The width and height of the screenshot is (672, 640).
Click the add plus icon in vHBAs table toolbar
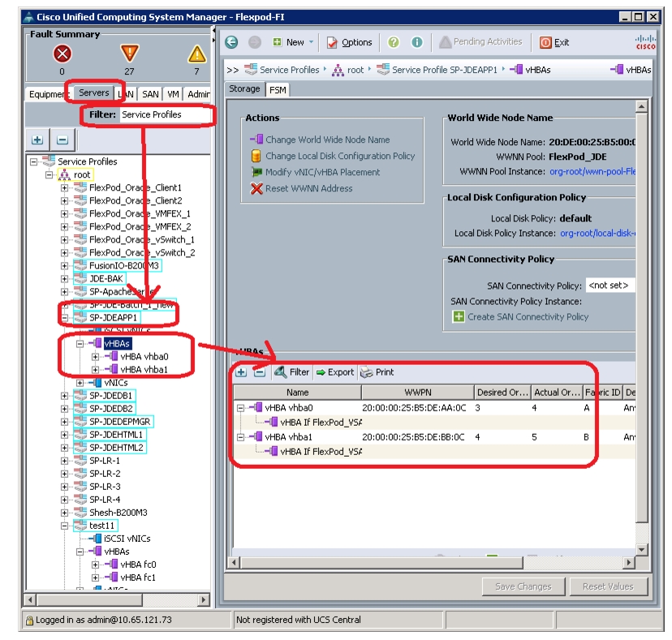tap(241, 372)
